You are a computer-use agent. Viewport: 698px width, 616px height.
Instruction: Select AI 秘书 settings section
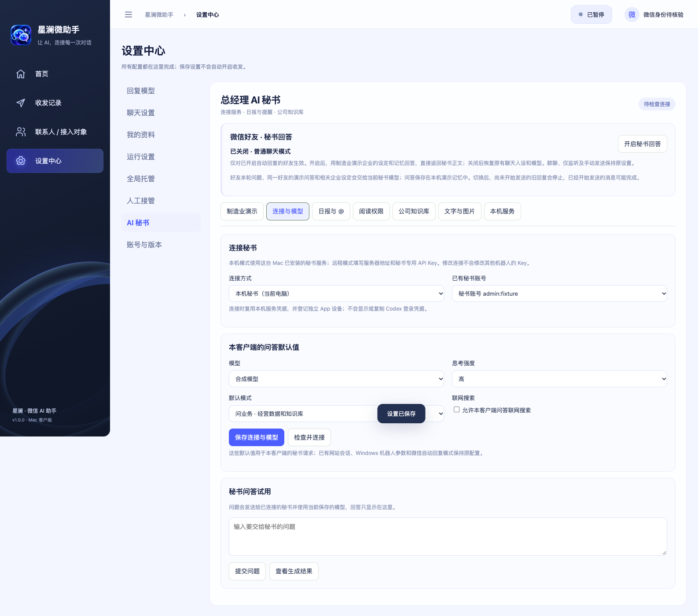[161, 223]
